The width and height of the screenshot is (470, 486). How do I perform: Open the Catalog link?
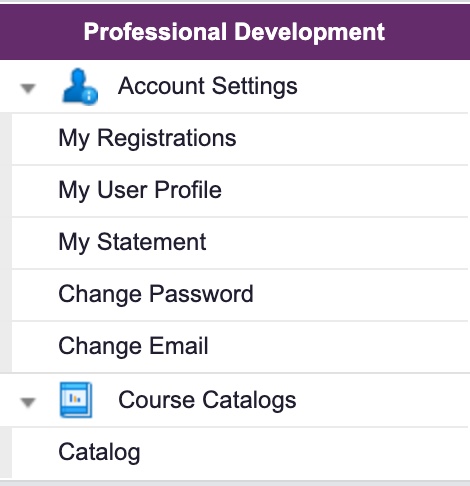click(99, 452)
